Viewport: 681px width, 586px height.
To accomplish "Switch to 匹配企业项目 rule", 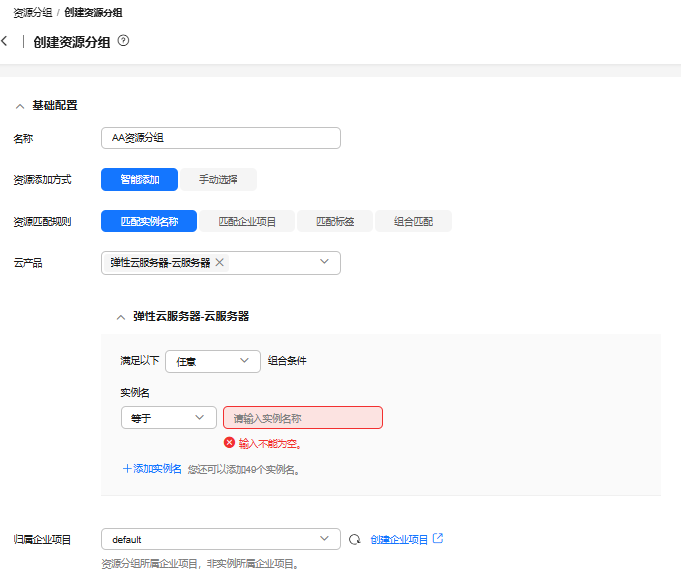I will [x=247, y=221].
